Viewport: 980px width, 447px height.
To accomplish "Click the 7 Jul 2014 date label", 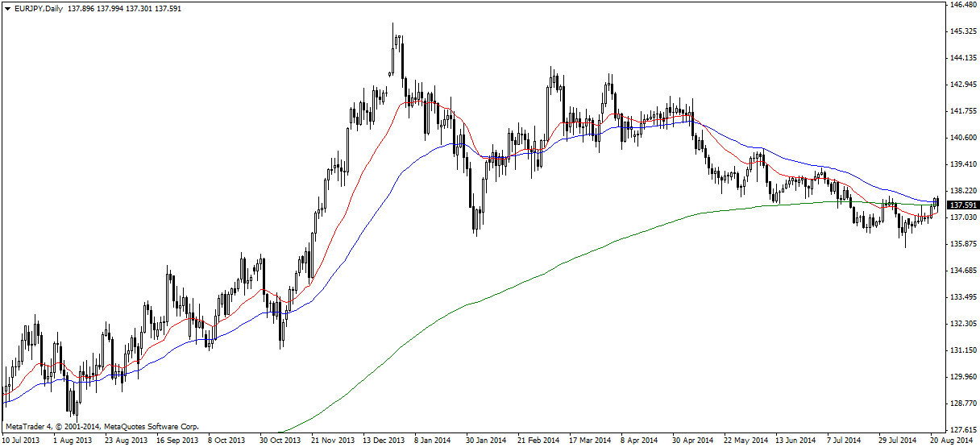I will [x=845, y=441].
